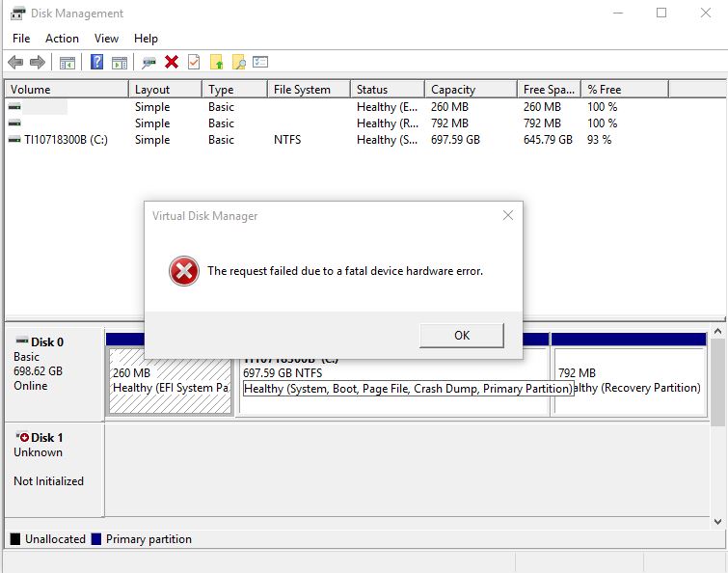Close the Virtual Disk Manager dialog
Image resolution: width=728 pixels, height=573 pixels.
508,215
